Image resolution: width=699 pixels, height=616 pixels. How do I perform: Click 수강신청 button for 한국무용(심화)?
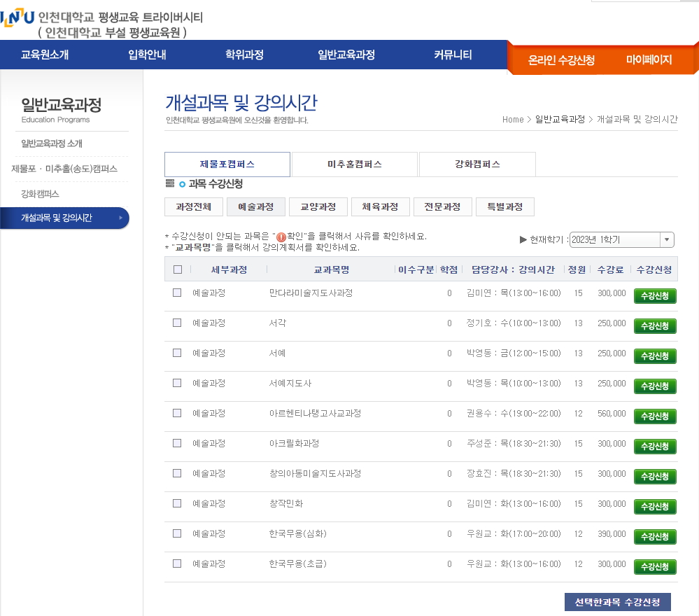point(655,537)
